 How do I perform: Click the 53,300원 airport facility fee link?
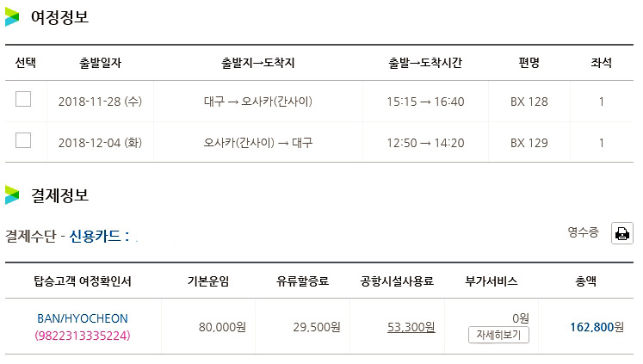[x=411, y=327]
